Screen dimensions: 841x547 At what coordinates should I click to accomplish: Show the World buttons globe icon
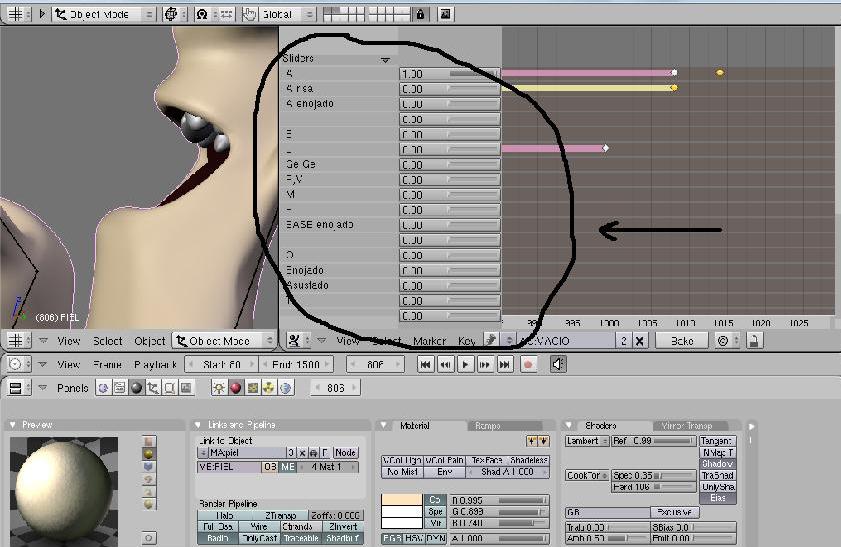[x=285, y=388]
